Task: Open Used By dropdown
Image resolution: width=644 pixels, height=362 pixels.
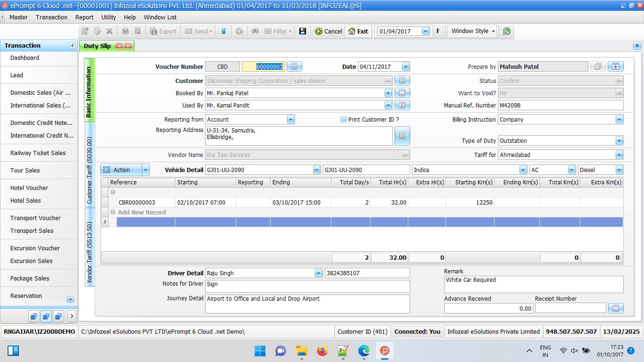Action: (388, 105)
